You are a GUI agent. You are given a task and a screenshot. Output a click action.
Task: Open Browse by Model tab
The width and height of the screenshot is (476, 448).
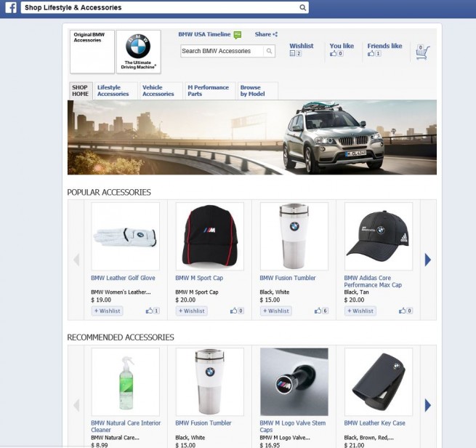tap(257, 90)
